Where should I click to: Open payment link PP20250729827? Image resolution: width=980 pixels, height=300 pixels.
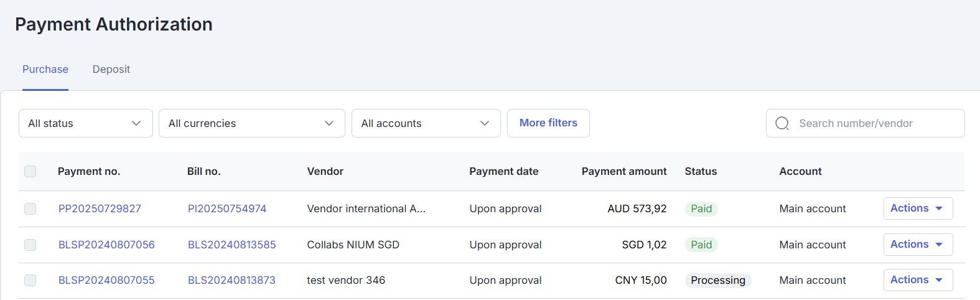(x=100, y=209)
